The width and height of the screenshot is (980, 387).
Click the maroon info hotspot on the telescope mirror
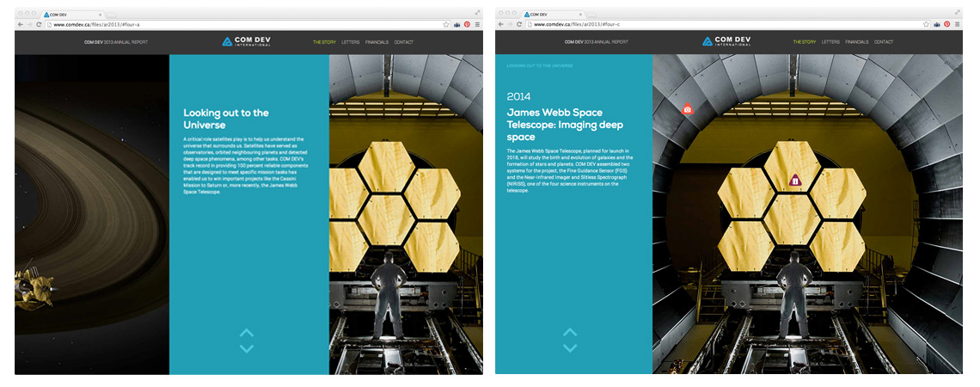tap(795, 180)
